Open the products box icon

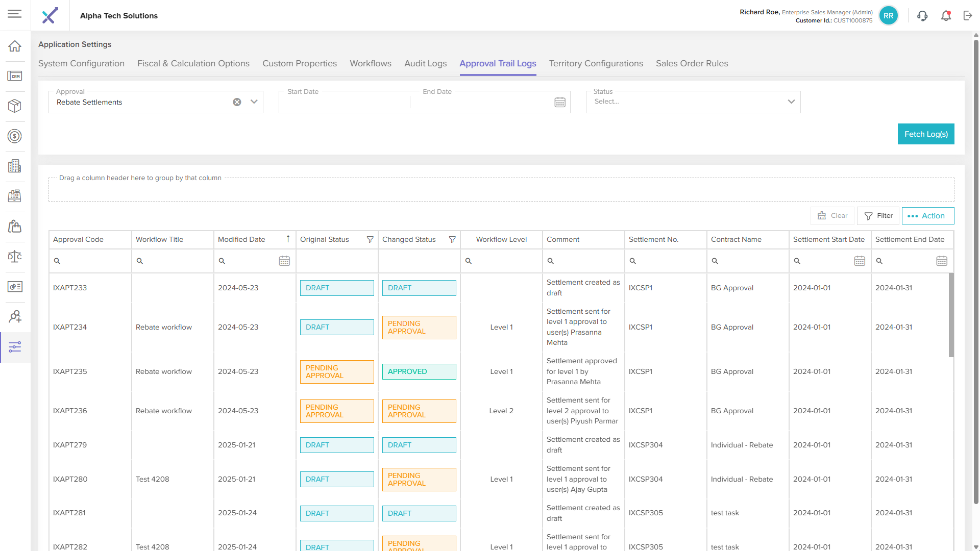[x=15, y=106]
